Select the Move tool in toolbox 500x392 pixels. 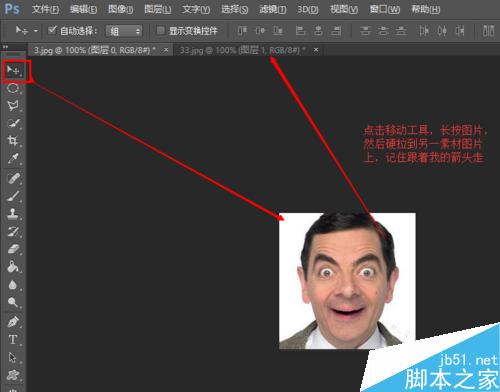(x=14, y=70)
